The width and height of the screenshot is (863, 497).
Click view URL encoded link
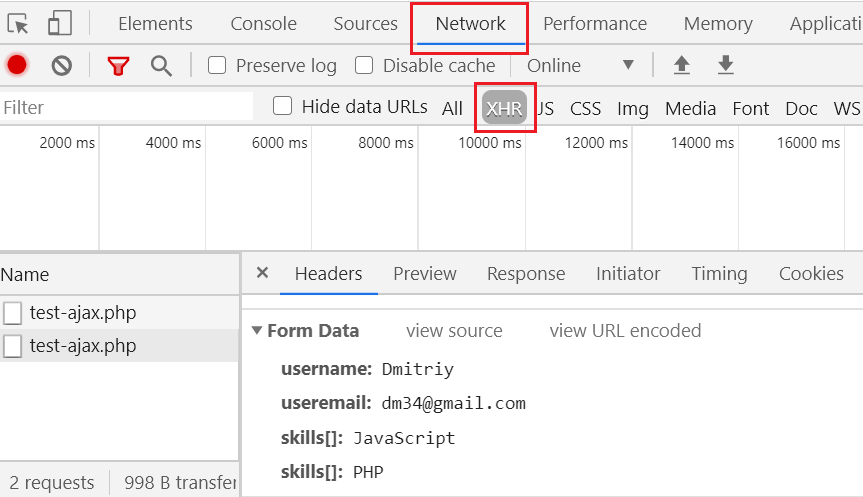(x=625, y=331)
